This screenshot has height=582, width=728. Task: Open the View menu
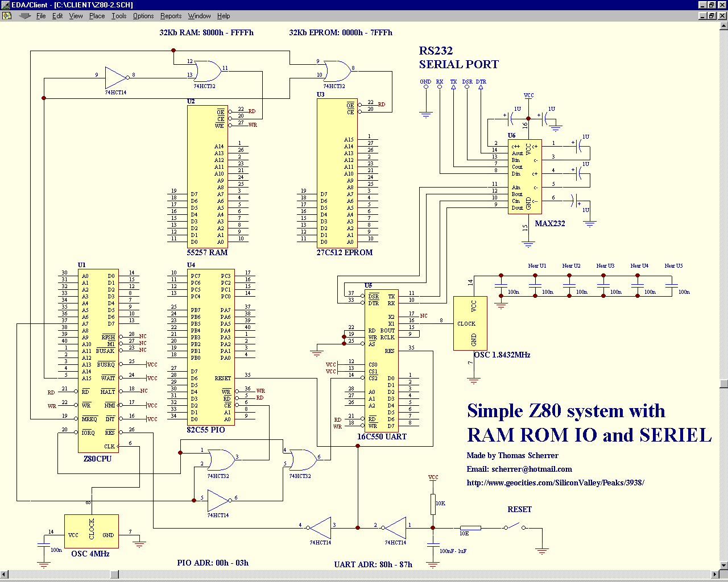(x=76, y=16)
